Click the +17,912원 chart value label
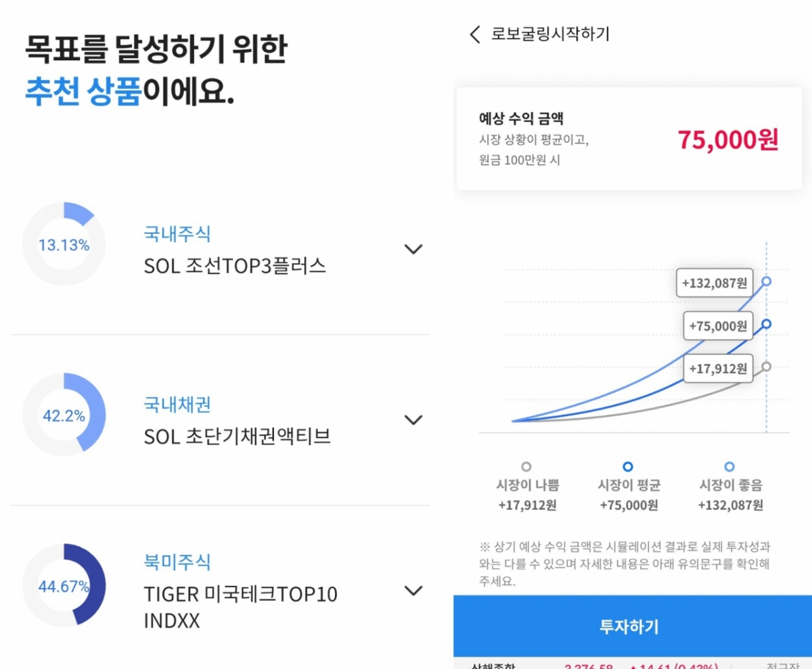Image resolution: width=812 pixels, height=669 pixels. coord(717,369)
